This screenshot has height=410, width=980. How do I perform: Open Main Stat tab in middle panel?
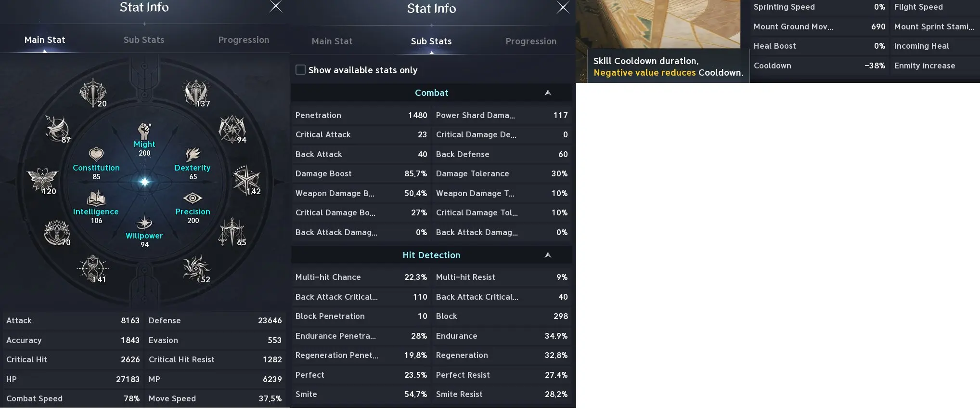(332, 41)
